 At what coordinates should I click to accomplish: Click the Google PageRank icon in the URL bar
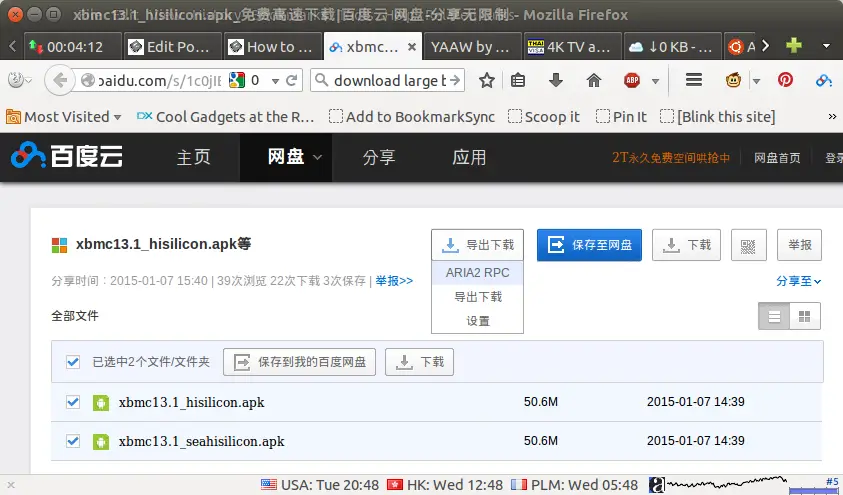(x=237, y=81)
